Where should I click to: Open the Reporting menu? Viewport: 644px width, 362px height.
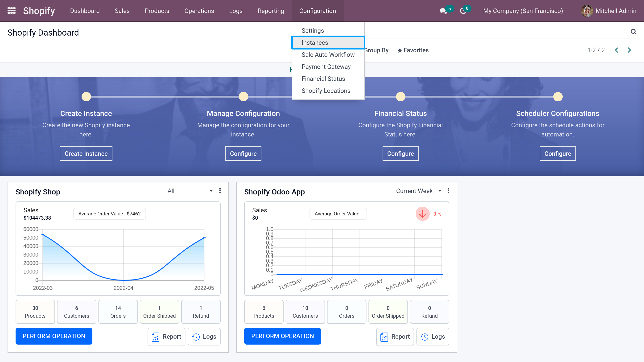271,11
